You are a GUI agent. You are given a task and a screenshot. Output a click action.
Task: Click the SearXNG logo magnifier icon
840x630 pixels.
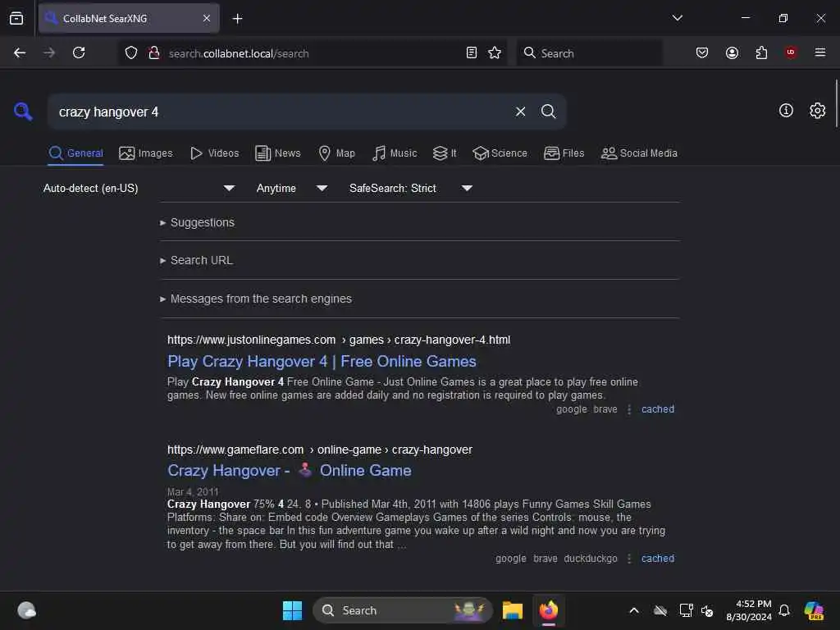[x=23, y=112]
